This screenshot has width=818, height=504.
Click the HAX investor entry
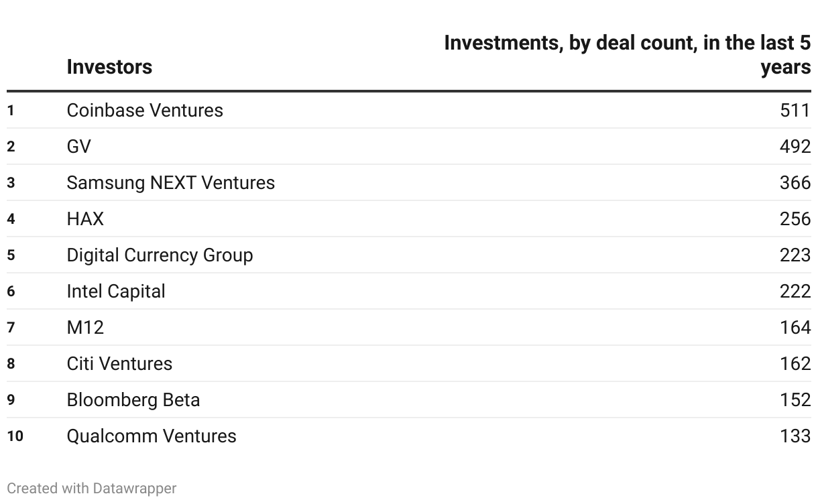tap(85, 218)
